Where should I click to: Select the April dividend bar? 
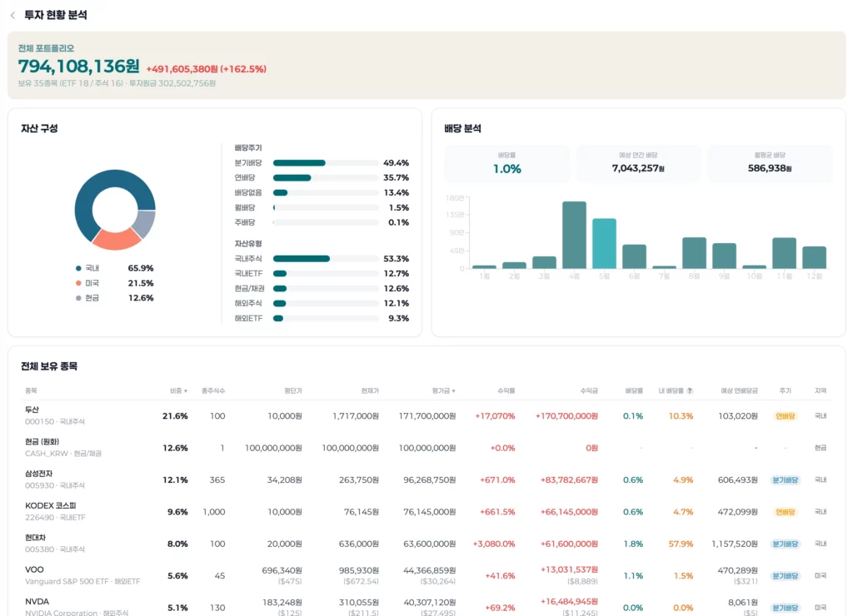(574, 235)
